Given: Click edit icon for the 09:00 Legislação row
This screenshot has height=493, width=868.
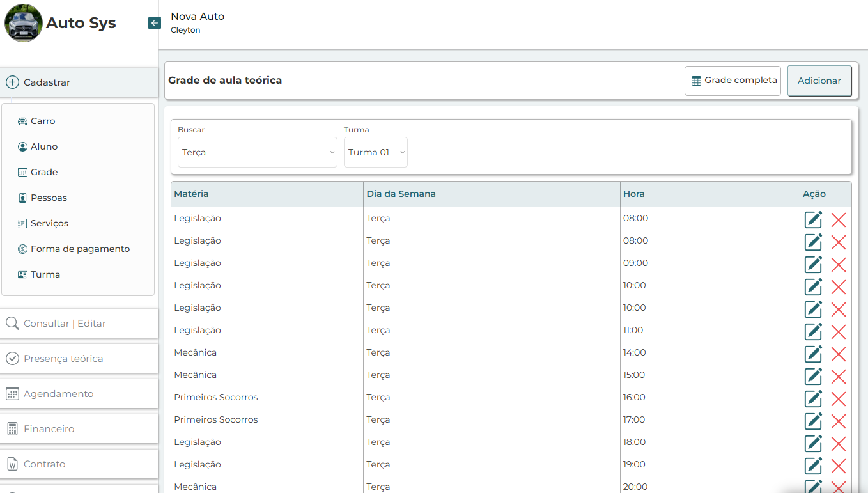Looking at the screenshot, I should 813,264.
